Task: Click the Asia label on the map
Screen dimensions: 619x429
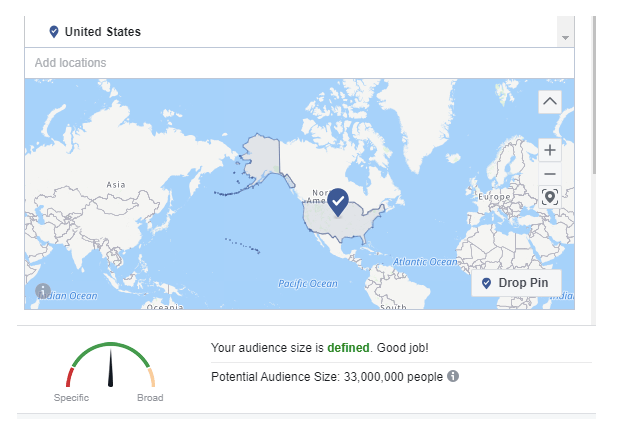Action: pos(116,184)
